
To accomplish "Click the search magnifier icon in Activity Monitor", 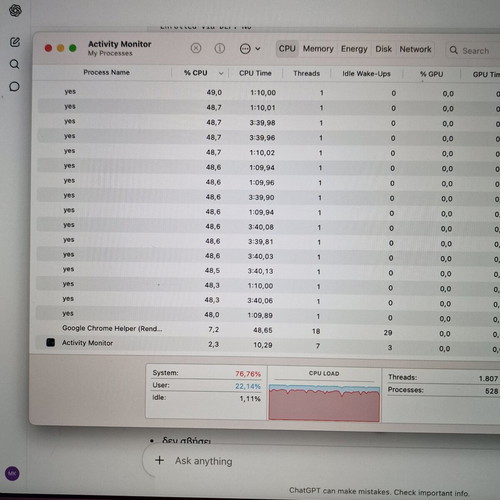I will 453,50.
